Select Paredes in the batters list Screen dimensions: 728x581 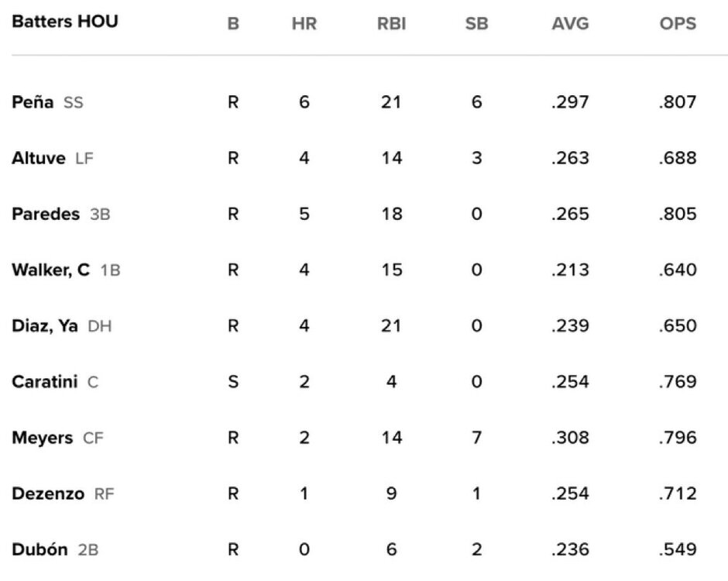point(46,214)
